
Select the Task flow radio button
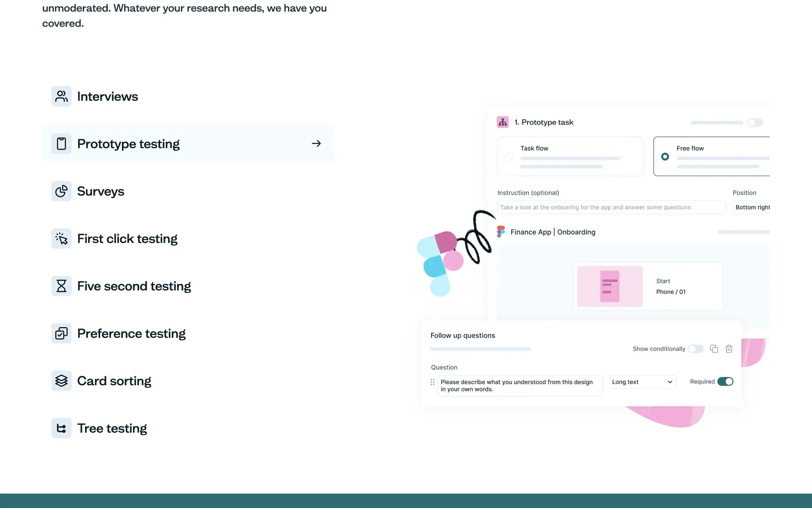[x=509, y=157]
